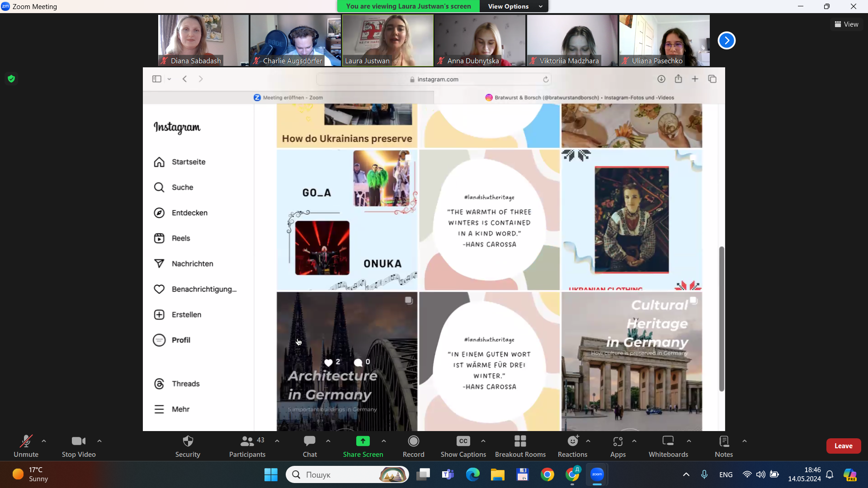Open the Security shield icon
Viewport: 868px width, 488px height.
pos(188,441)
